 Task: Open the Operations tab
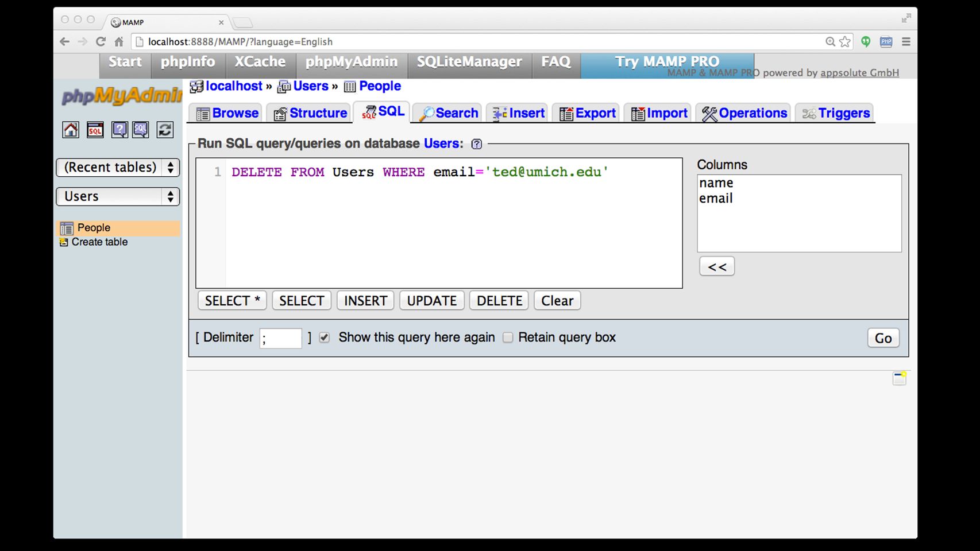[744, 113]
